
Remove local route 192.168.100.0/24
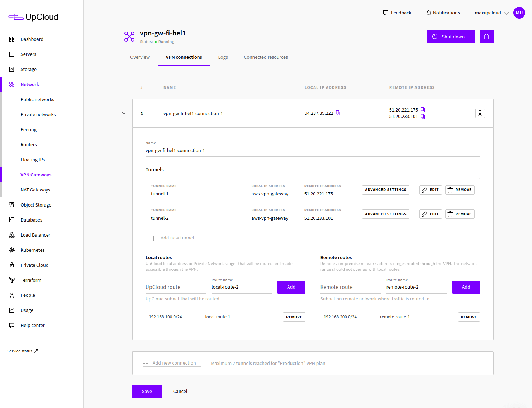tap(294, 317)
